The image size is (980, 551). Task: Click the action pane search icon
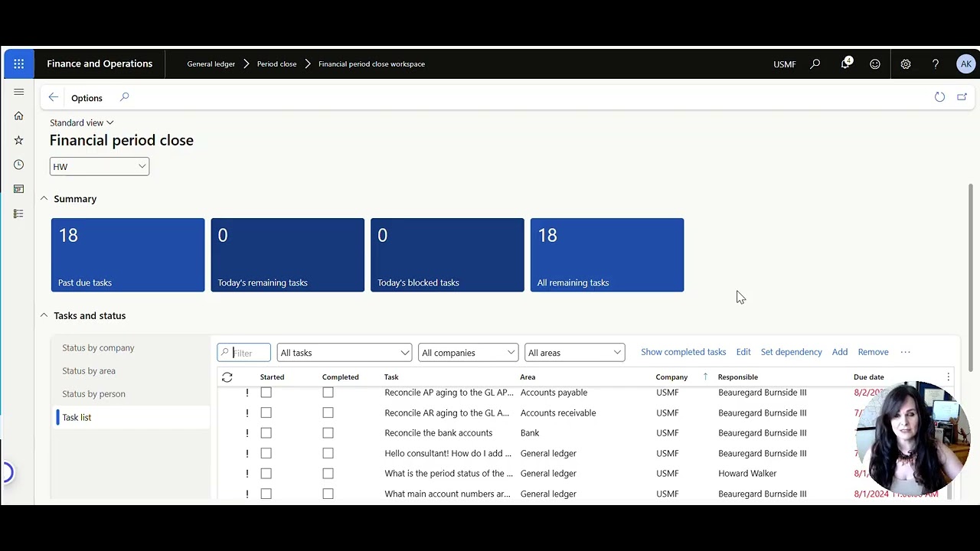[124, 97]
